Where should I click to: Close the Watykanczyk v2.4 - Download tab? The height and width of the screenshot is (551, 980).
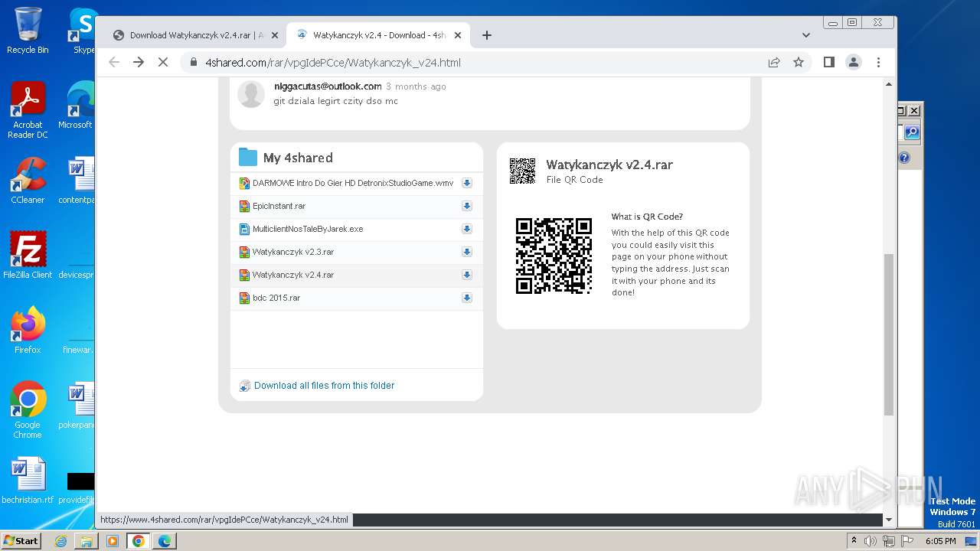click(459, 35)
